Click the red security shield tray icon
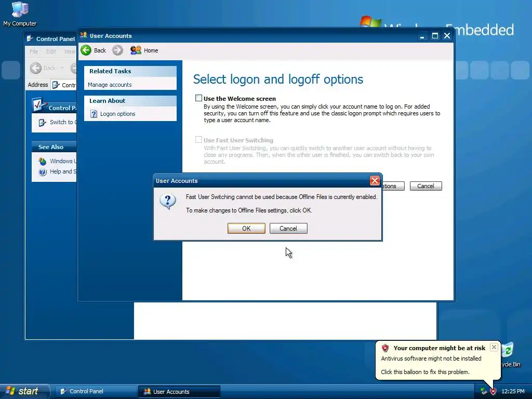Screen dimensions: 532x399 (x=494, y=392)
